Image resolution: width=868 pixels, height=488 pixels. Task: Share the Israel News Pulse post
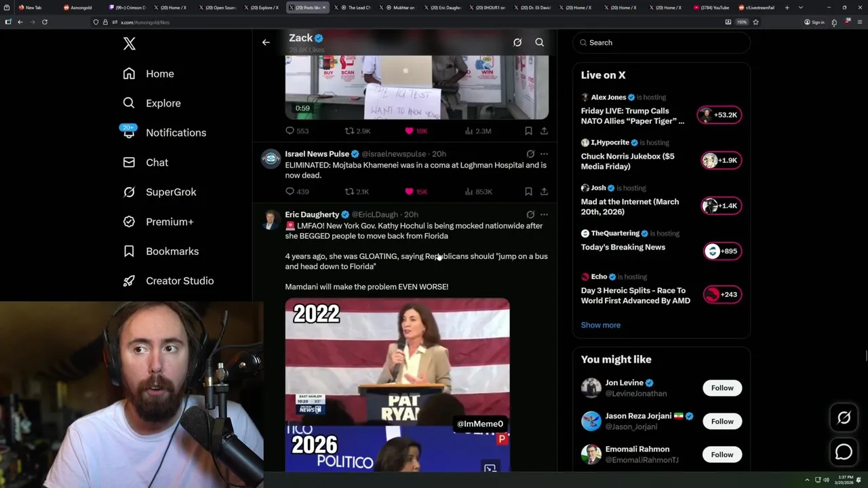544,192
